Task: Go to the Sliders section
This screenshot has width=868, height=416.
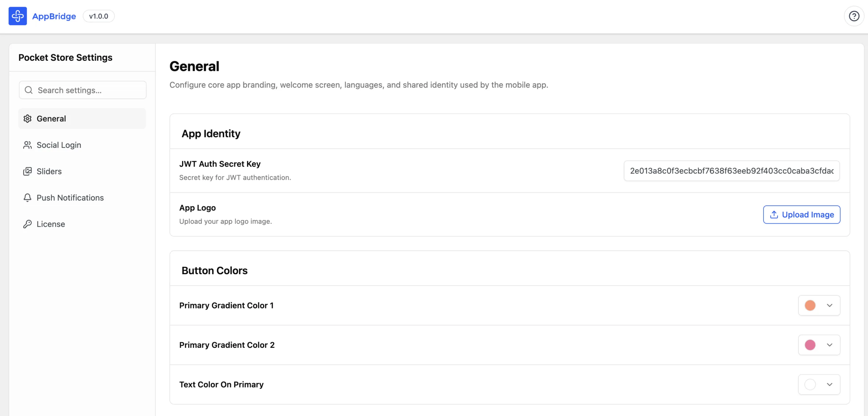Action: 82,171
